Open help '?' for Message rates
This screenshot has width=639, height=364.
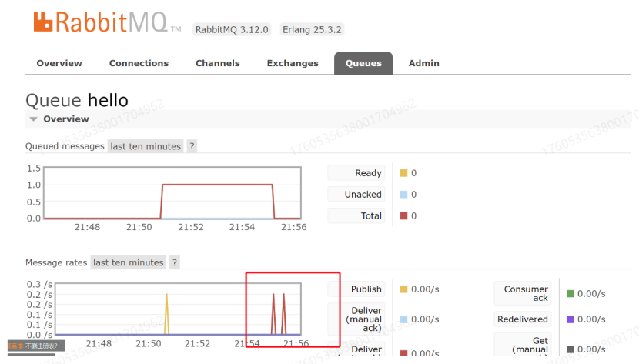pyautogui.click(x=175, y=262)
